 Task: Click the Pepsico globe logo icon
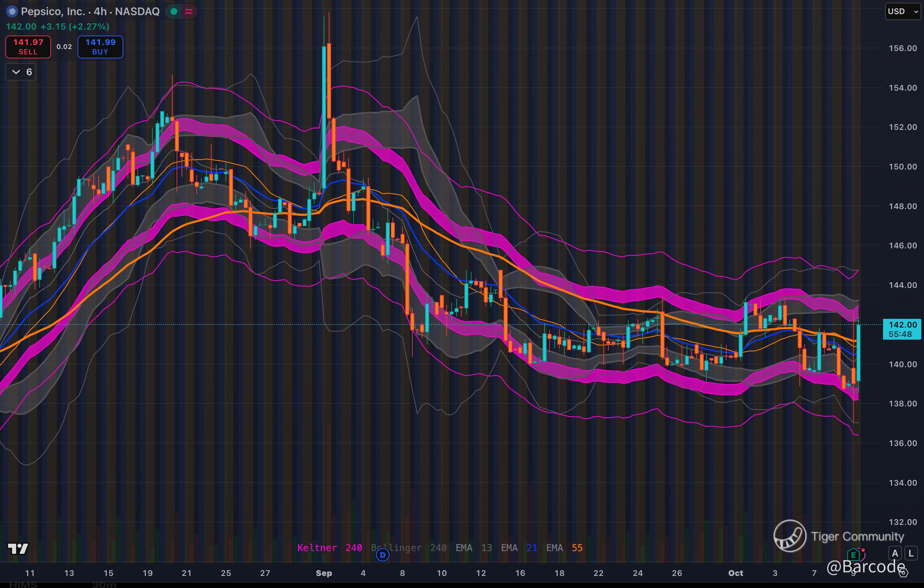click(x=12, y=11)
